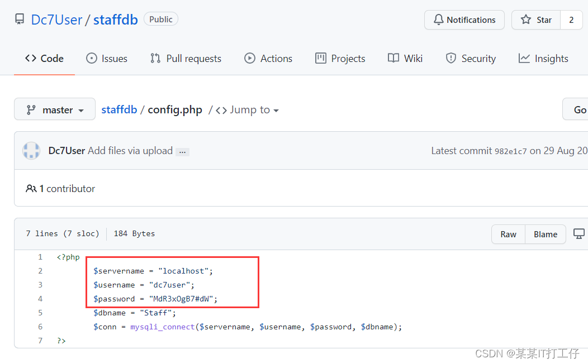The height and width of the screenshot is (364, 588).
Task: Click the 1 contributor text
Action: pyautogui.click(x=67, y=188)
